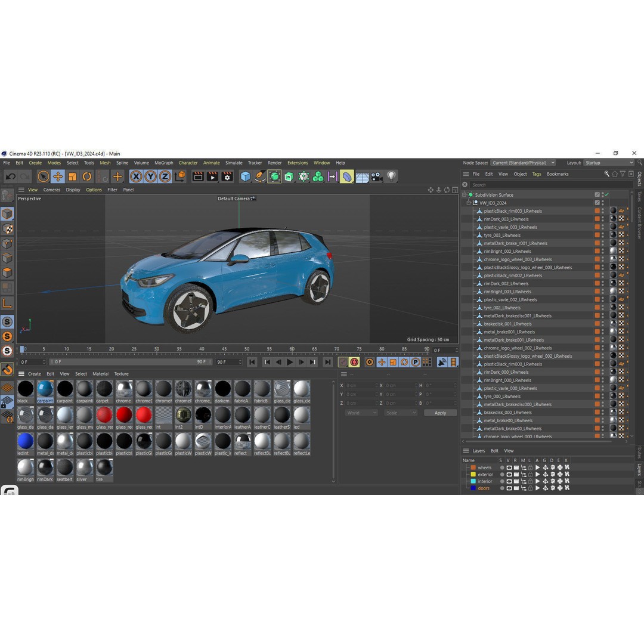Open Object Manager Bookmarks menu

click(558, 174)
